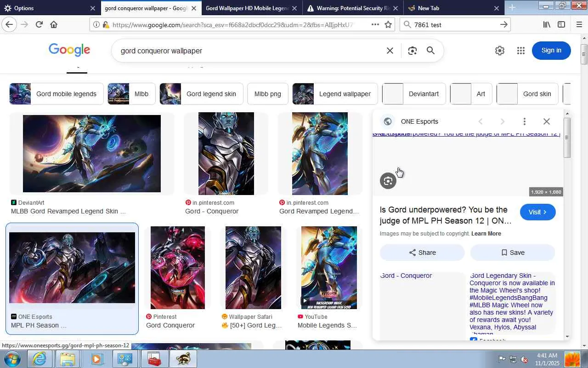This screenshot has width=588, height=368.
Task: Filter results by Gord legend skin chip
Action: [x=202, y=94]
